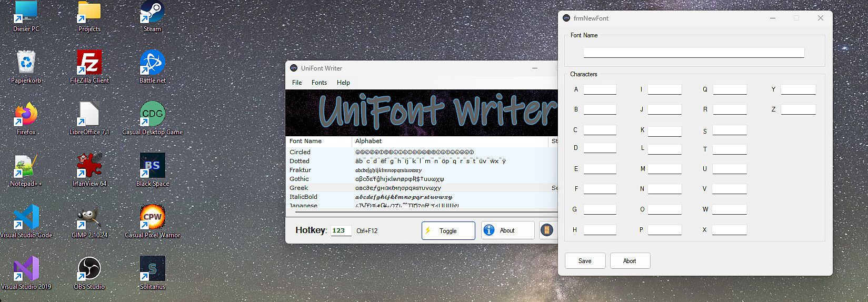Open the Notepad++ shortcut
The width and height of the screenshot is (868, 302).
pos(26,170)
